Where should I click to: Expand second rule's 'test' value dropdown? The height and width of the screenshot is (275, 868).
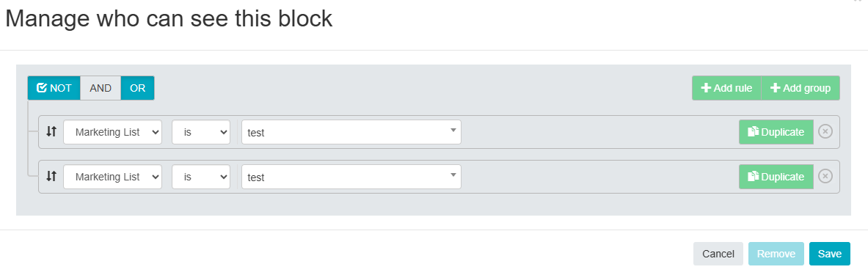(351, 177)
